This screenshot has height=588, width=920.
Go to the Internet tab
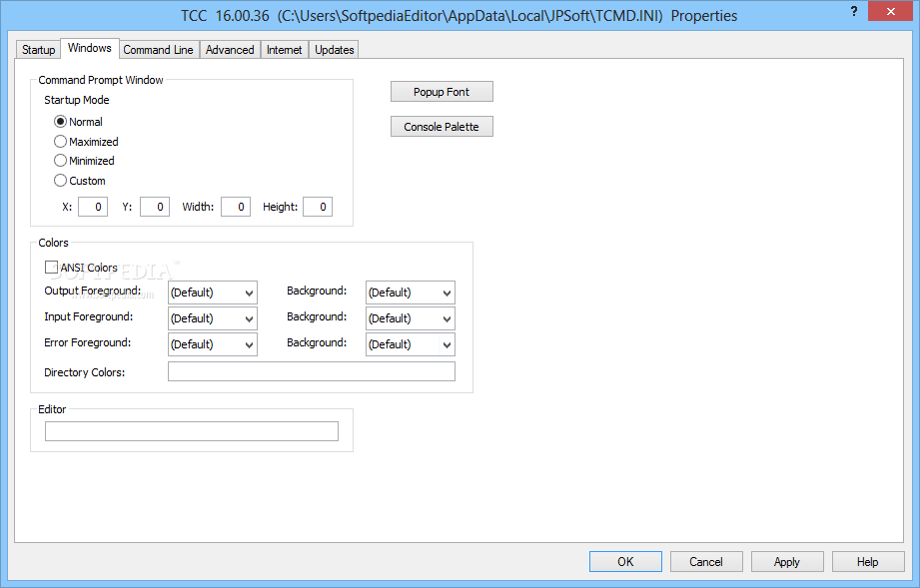(x=284, y=50)
